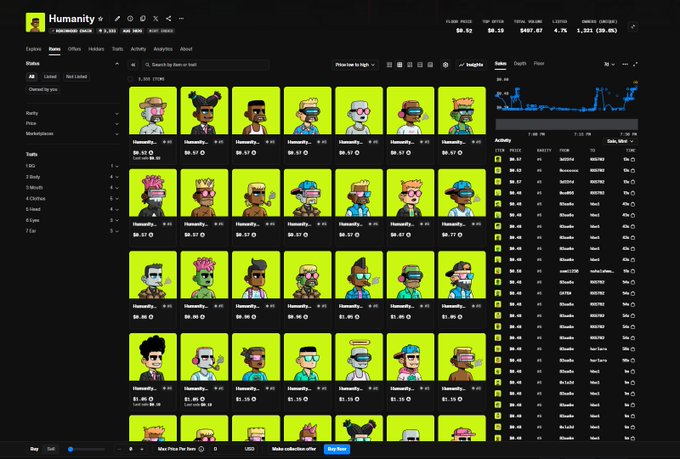Switch chart to the Floor tab
The height and width of the screenshot is (459, 680).
539,64
